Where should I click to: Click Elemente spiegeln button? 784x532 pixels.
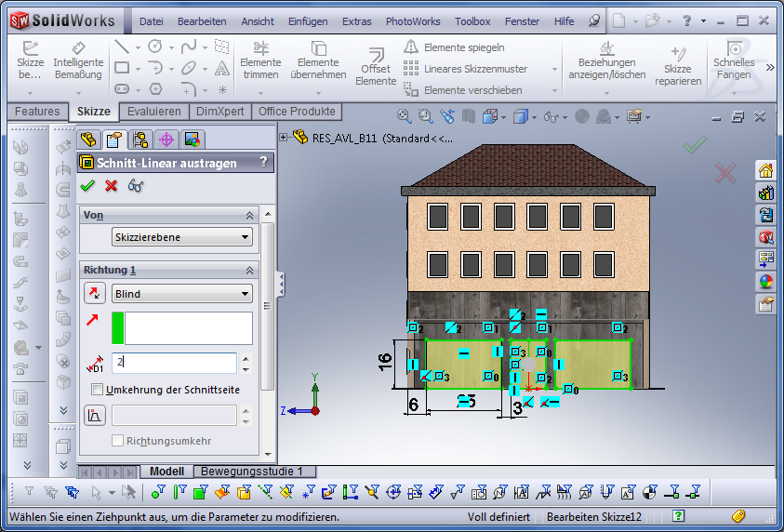pos(463,47)
